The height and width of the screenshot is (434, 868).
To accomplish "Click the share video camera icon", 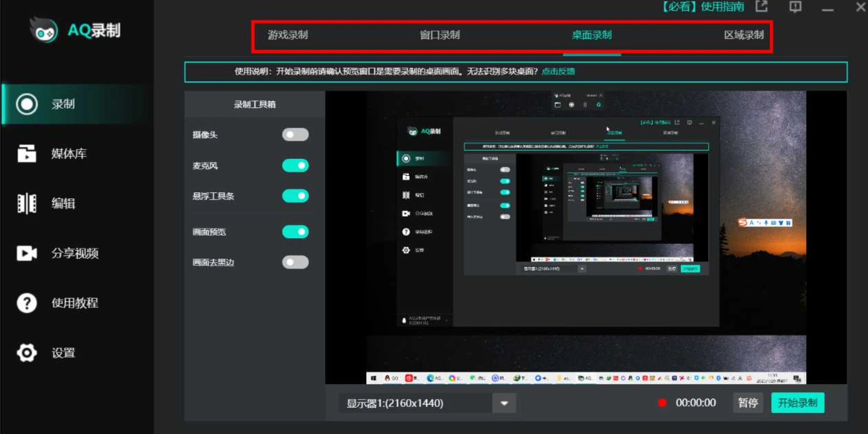I will pos(27,253).
